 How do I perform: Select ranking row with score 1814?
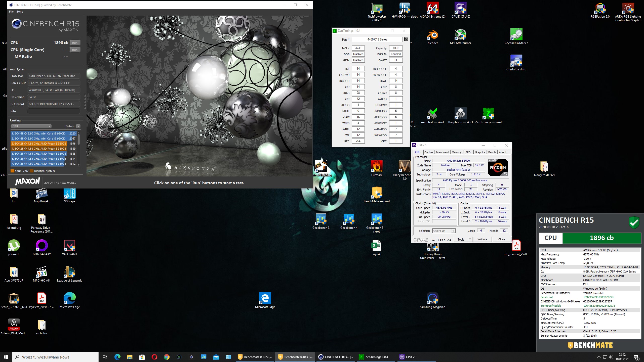[43, 159]
